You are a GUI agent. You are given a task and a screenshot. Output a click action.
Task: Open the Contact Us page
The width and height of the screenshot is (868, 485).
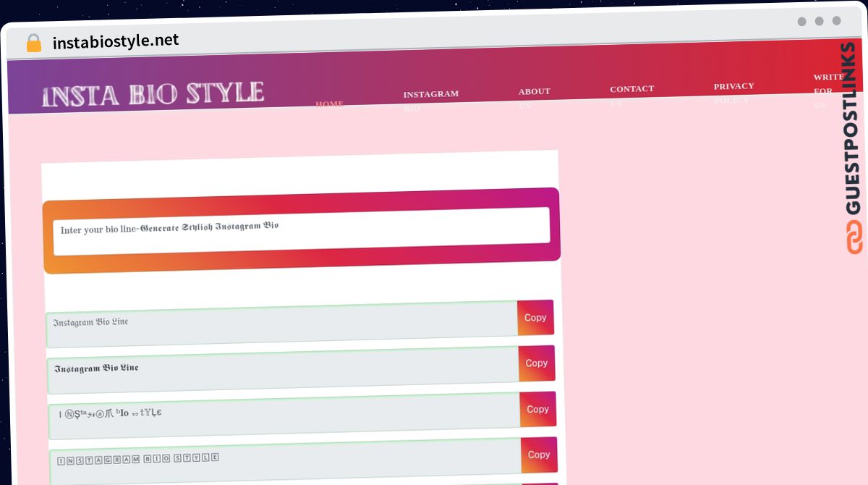631,96
